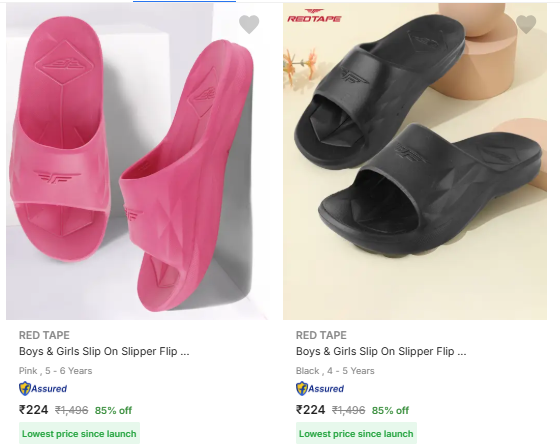Image resolution: width=560 pixels, height=448 pixels.
Task: Add black slippers to wishlist heart
Action: click(x=526, y=24)
